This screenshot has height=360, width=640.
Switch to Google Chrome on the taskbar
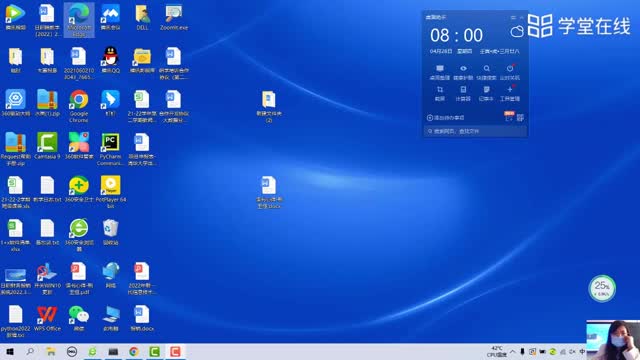coord(133,351)
